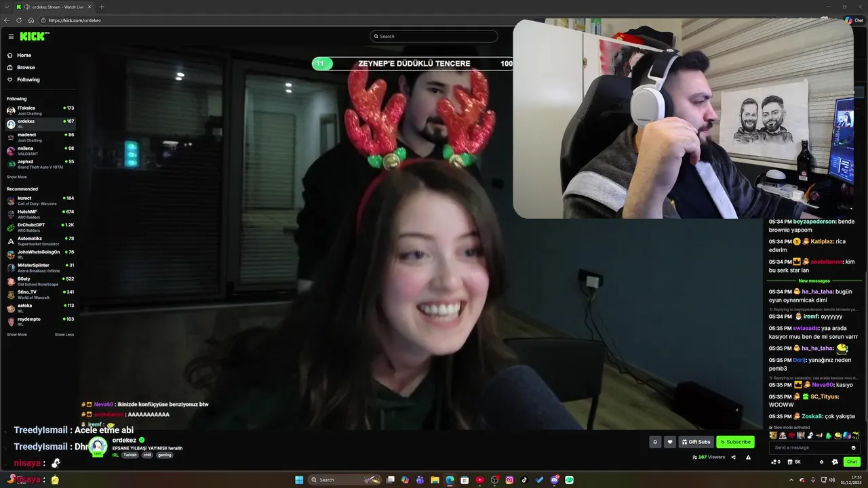Screen dimensions: 868x488
Task: Open the tab search dropdown chevron
Action: 6,7
